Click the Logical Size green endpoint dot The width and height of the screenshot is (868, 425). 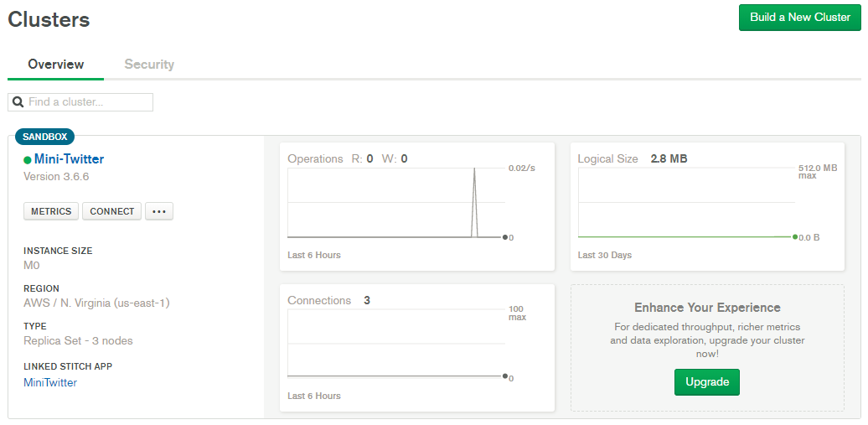795,237
